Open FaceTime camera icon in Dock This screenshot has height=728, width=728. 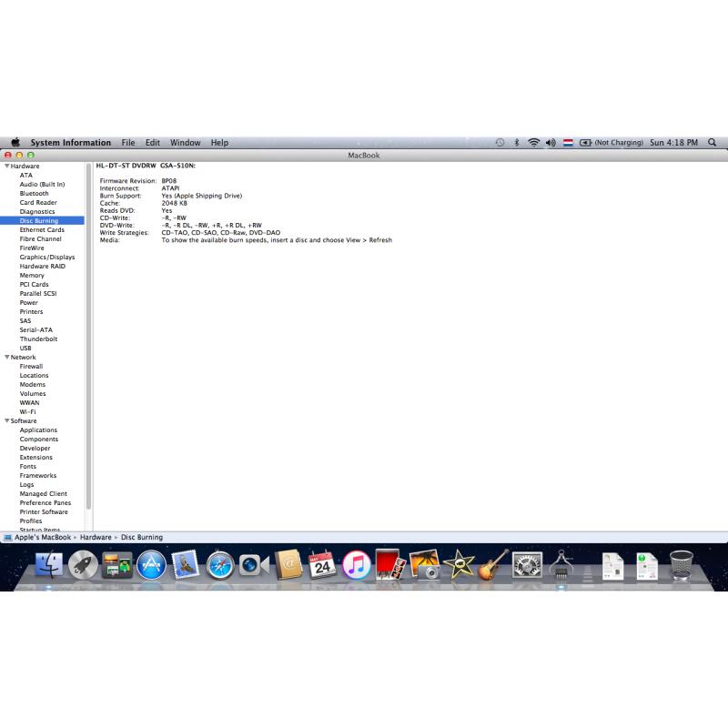[254, 565]
